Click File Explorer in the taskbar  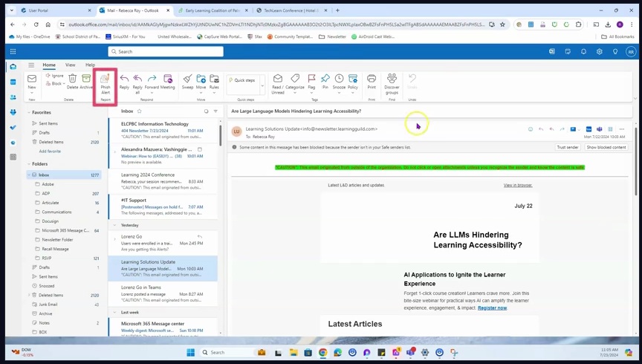point(294,353)
